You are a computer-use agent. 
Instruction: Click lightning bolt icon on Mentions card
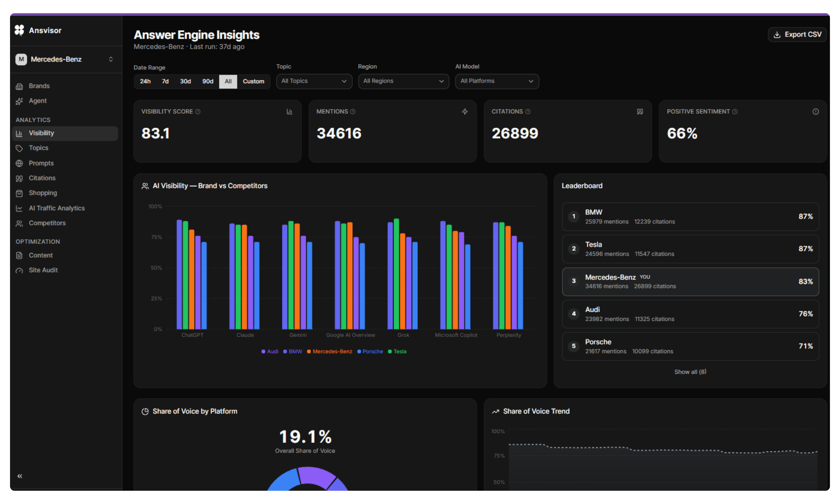(x=465, y=112)
